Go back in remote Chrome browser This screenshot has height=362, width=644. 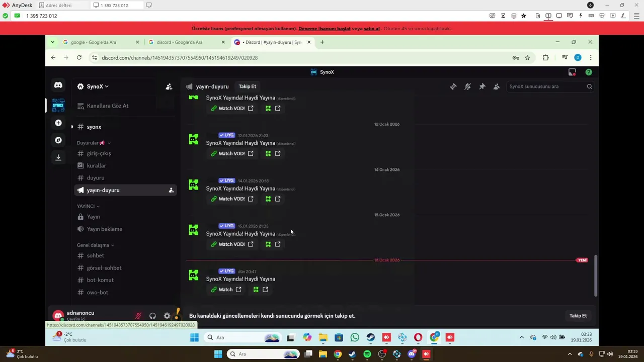point(53,58)
